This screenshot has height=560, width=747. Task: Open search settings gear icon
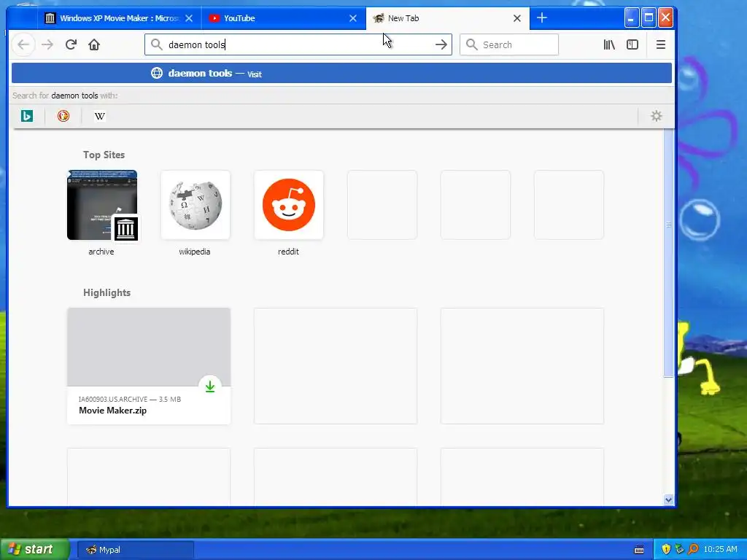coord(657,116)
